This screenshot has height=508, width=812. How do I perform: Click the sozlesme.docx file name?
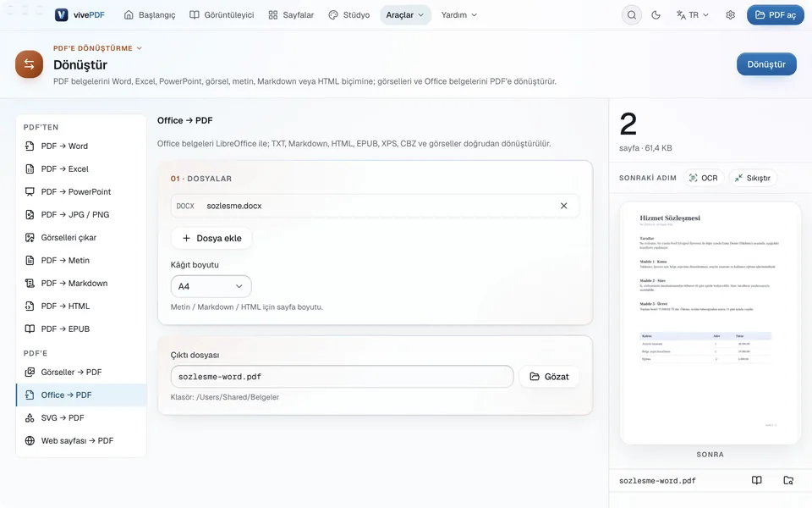tap(234, 206)
